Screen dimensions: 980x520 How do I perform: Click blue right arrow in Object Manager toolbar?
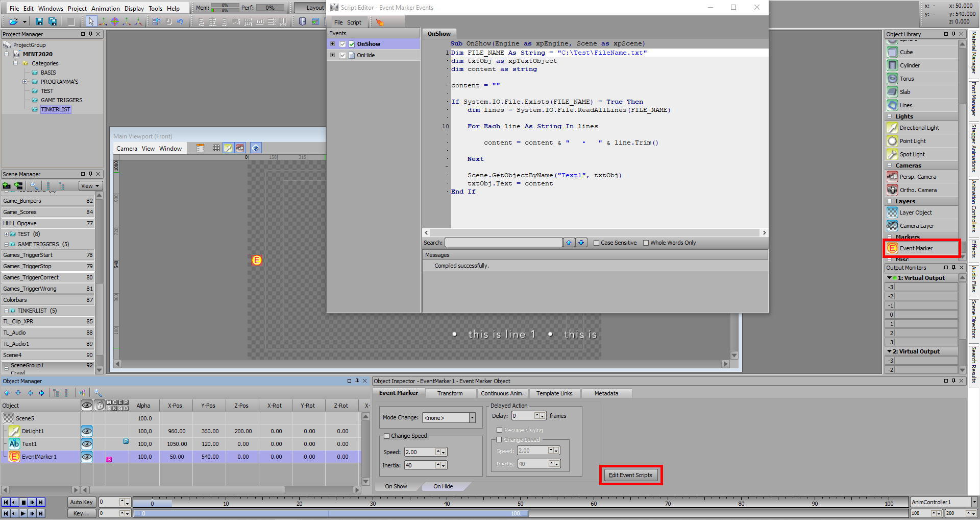coord(42,393)
